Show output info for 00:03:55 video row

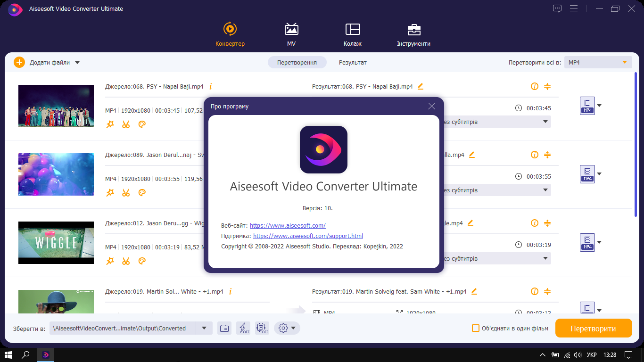pos(534,155)
